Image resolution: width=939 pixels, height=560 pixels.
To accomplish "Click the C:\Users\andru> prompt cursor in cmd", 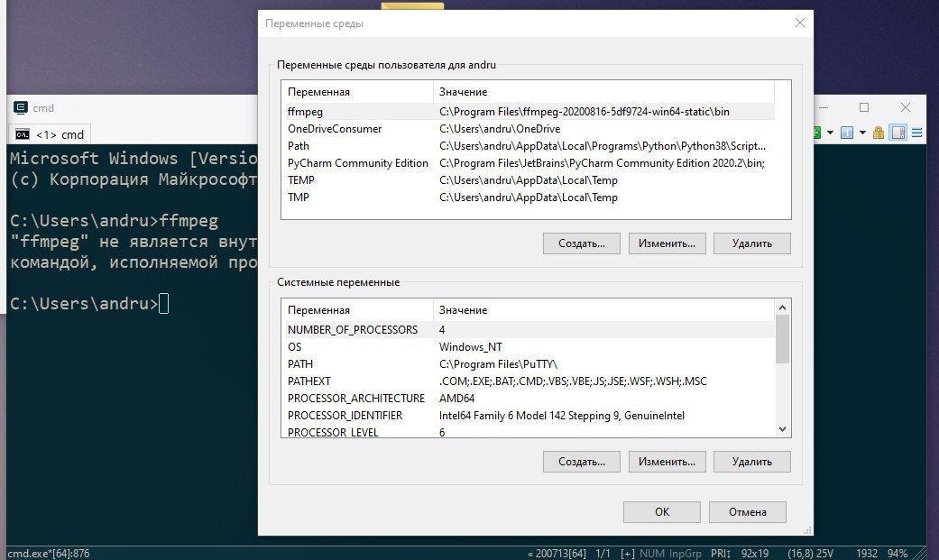I will 163,304.
